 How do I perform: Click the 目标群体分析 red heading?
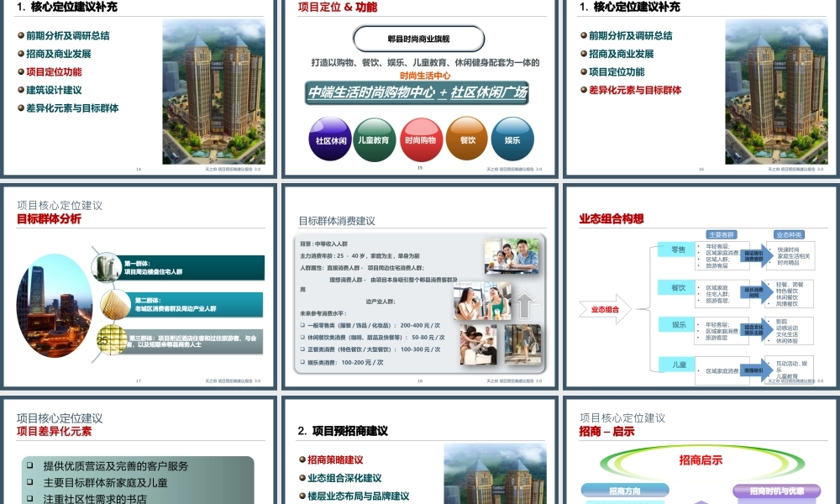point(49,218)
